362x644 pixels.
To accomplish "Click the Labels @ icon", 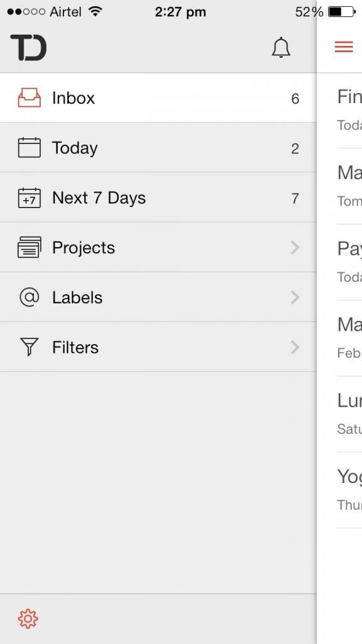I will click(29, 297).
